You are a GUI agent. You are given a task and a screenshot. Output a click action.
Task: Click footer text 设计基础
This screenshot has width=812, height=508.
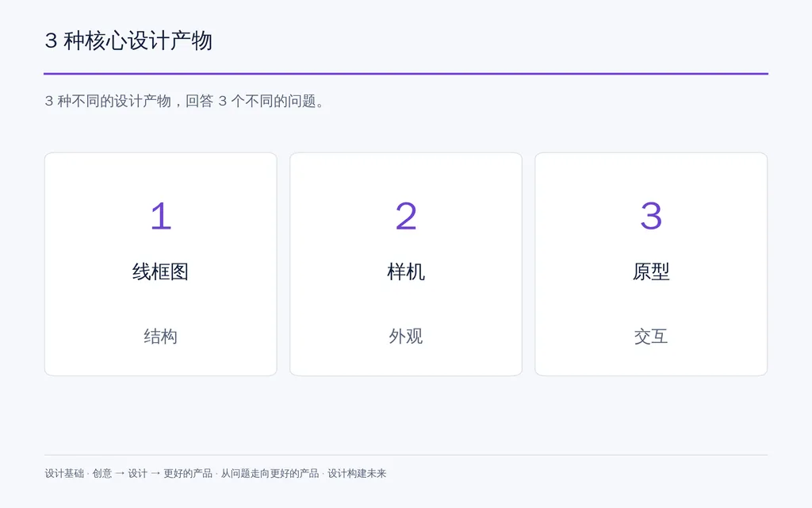point(64,473)
